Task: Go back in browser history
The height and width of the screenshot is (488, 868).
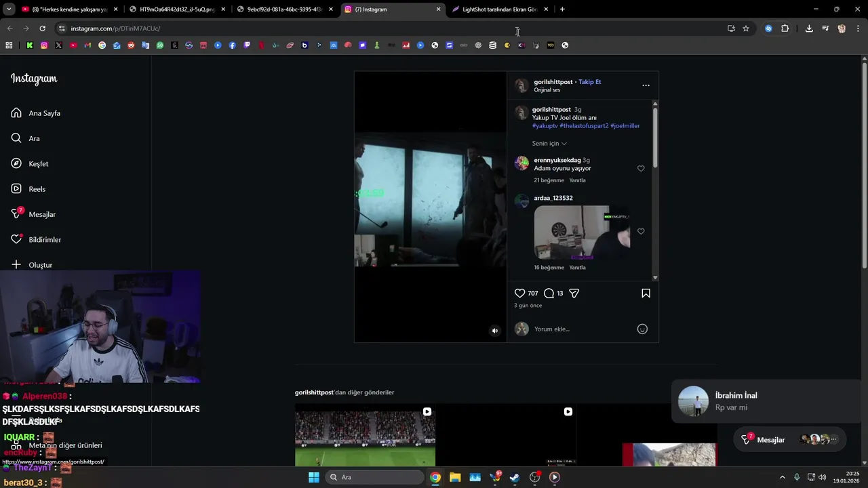Action: [9, 28]
